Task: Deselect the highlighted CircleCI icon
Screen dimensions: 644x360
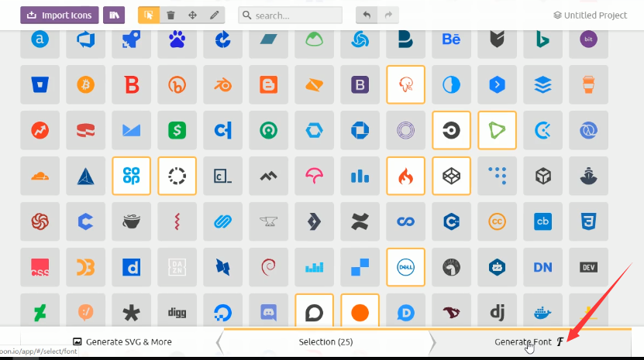Action: pos(451,131)
